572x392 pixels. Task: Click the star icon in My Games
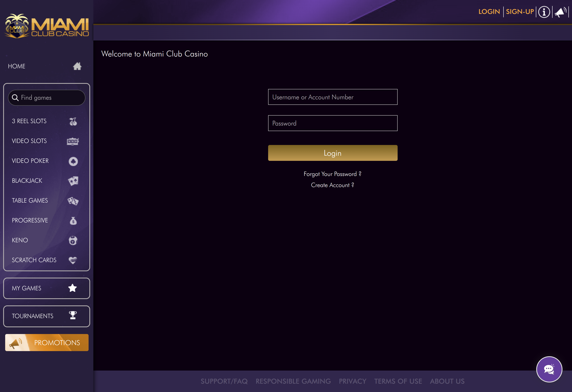[72, 288]
